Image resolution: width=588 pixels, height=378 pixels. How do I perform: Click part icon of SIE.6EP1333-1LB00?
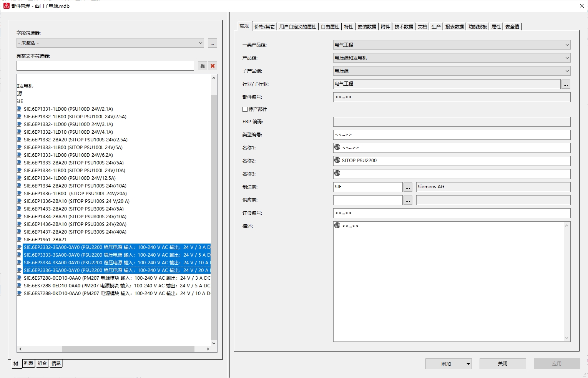(x=19, y=147)
